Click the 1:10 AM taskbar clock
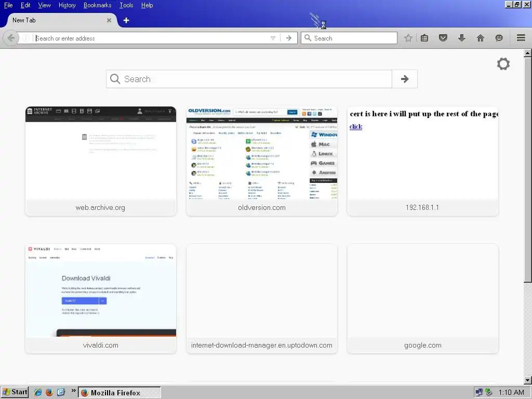This screenshot has width=532, height=399. pyautogui.click(x=511, y=393)
